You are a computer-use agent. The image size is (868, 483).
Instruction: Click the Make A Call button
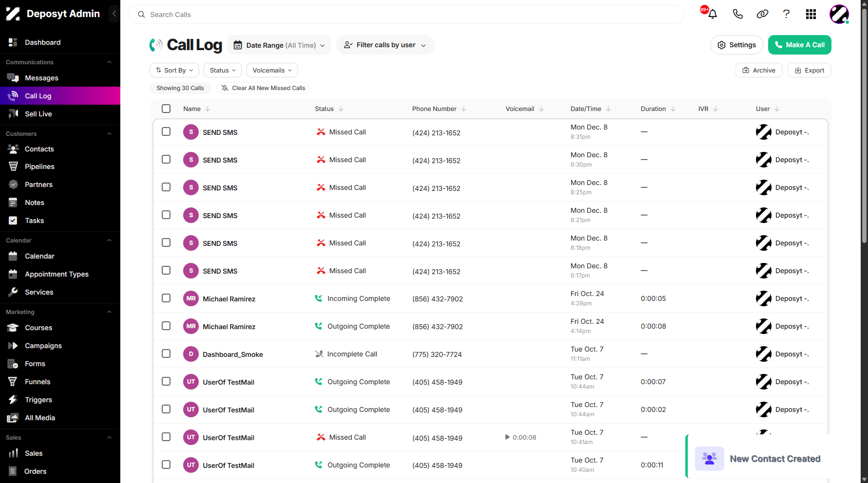(x=800, y=45)
